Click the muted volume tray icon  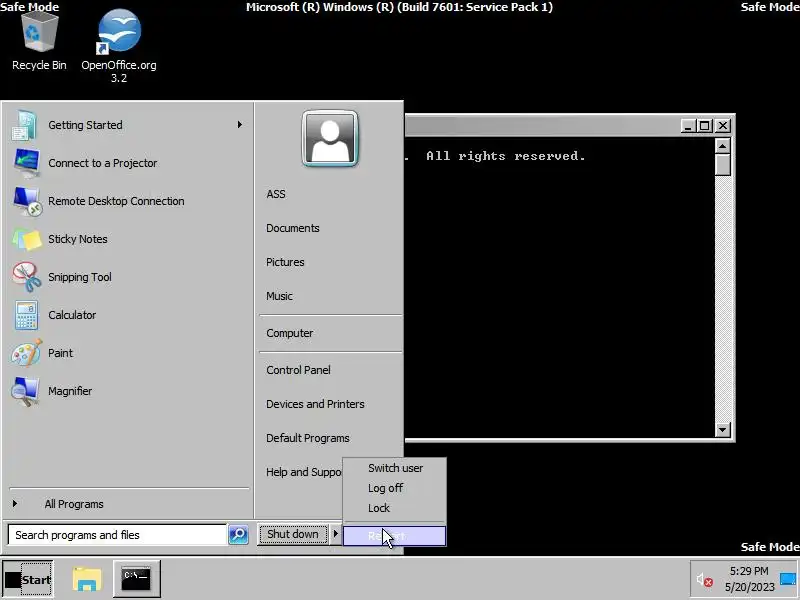point(705,580)
